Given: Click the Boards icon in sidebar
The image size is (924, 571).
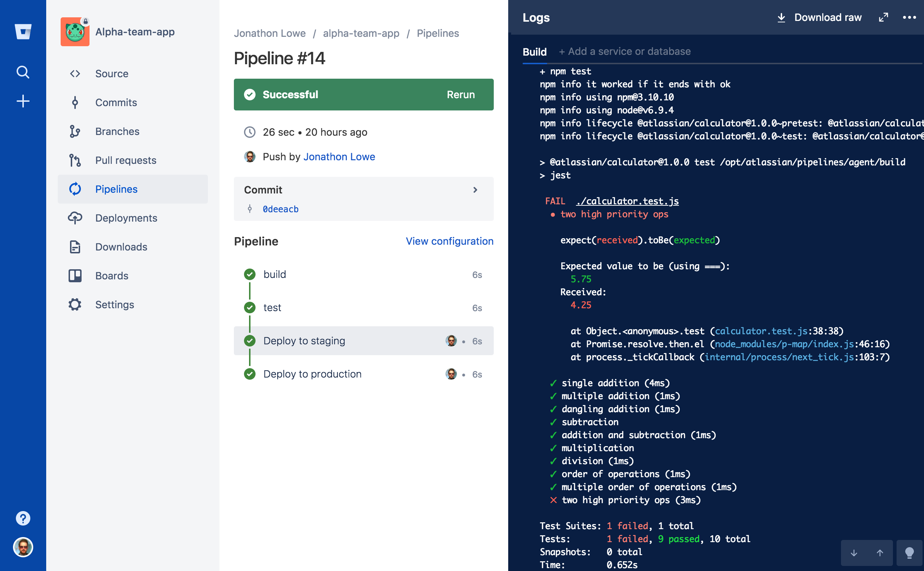Looking at the screenshot, I should pyautogui.click(x=75, y=275).
